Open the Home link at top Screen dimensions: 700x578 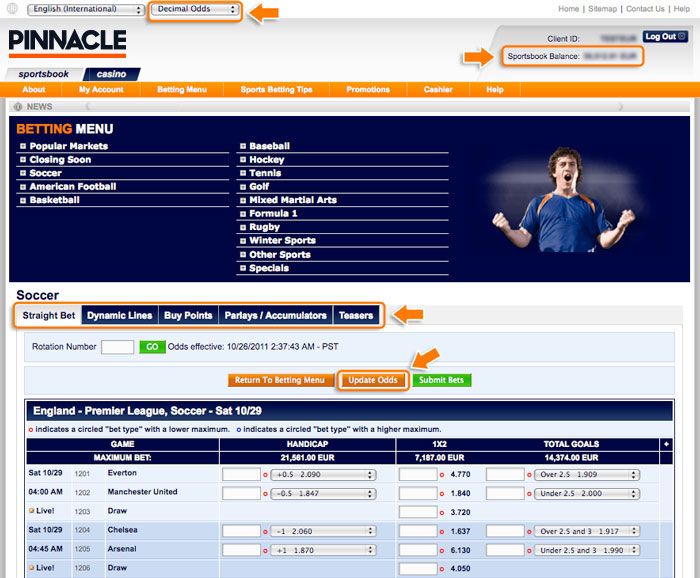pos(568,8)
